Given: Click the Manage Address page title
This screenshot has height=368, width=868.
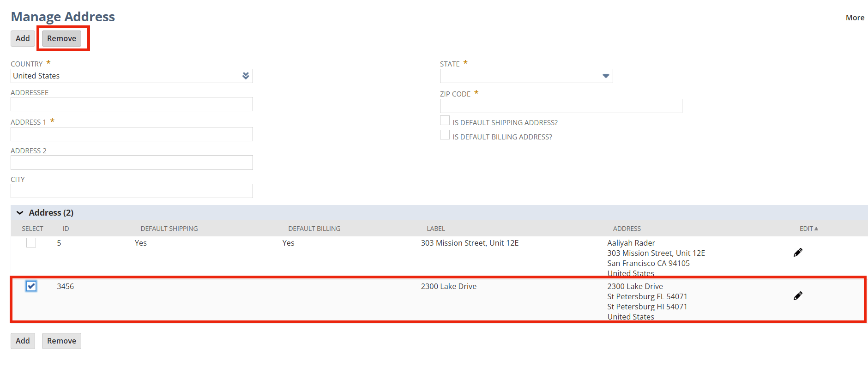Looking at the screenshot, I should (x=63, y=17).
